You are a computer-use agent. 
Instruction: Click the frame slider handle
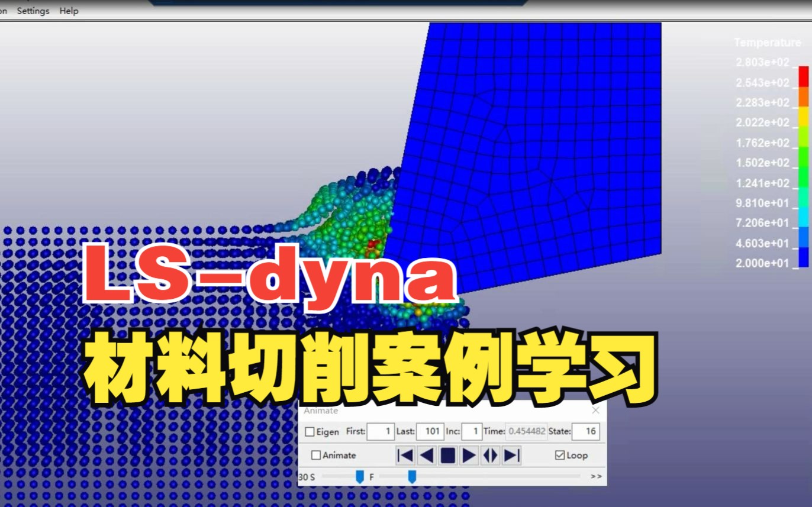(412, 476)
